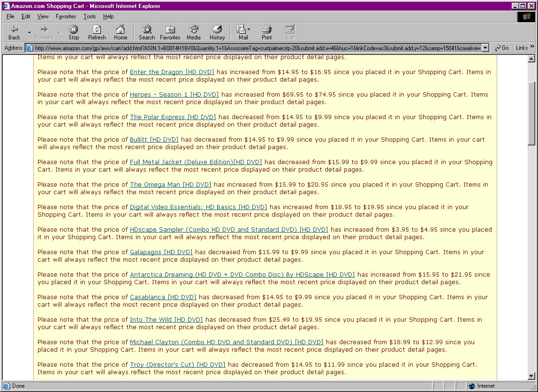Open the Antarctica Dreaming by HDScape link
Viewport: 538px width, 392px height.
click(x=242, y=275)
